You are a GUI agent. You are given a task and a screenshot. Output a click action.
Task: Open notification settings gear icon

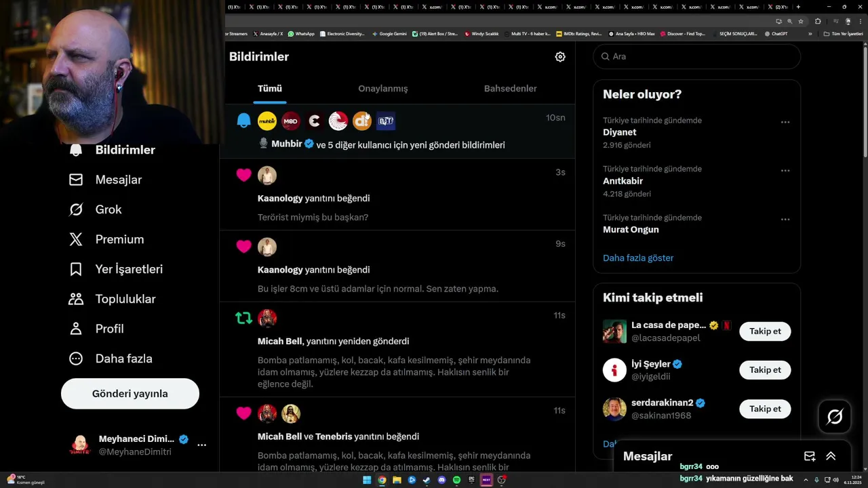click(x=560, y=57)
